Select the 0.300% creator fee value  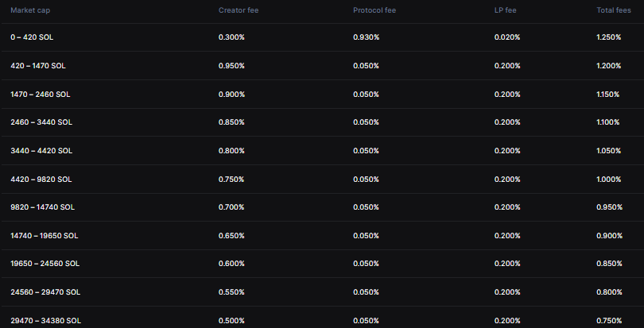[x=231, y=37]
